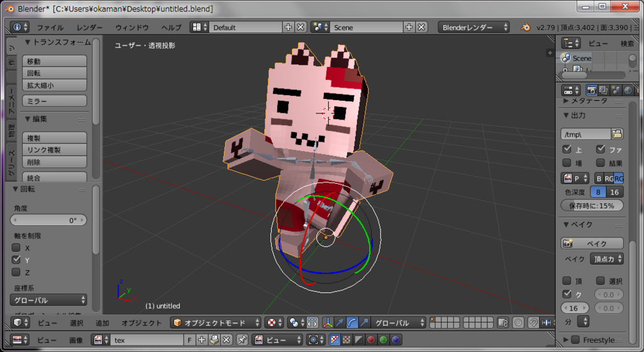The width and height of the screenshot is (644, 352).
Task: Adjust the 保存時に 15% compression slider
Action: pyautogui.click(x=592, y=205)
